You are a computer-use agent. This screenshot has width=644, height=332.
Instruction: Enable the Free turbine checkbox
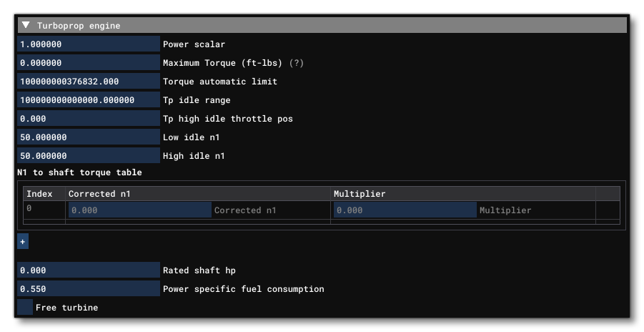25,308
